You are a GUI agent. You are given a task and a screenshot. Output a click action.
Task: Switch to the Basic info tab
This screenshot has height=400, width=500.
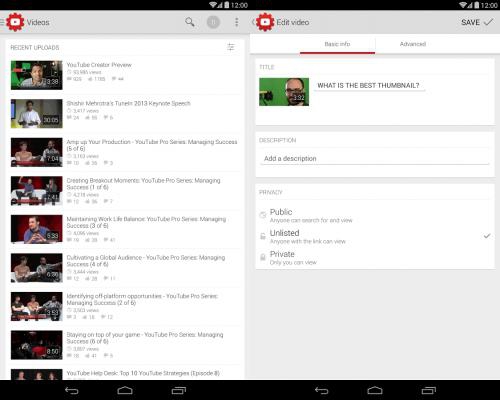(x=337, y=44)
